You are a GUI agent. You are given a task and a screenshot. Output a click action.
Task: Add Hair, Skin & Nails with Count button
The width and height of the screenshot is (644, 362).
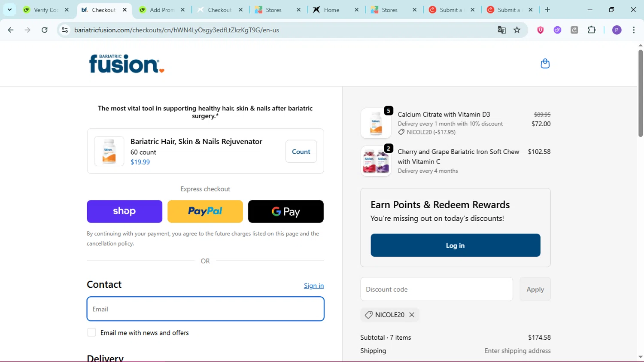point(301,152)
